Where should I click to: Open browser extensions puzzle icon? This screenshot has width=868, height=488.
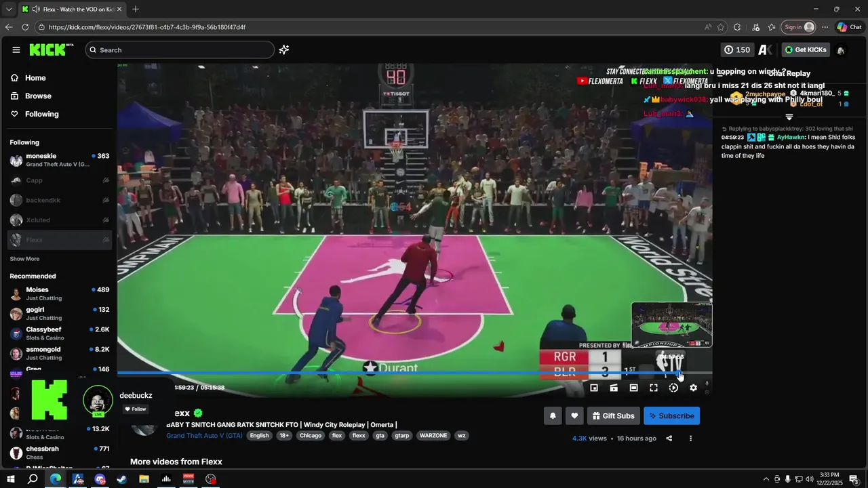pyautogui.click(x=737, y=27)
